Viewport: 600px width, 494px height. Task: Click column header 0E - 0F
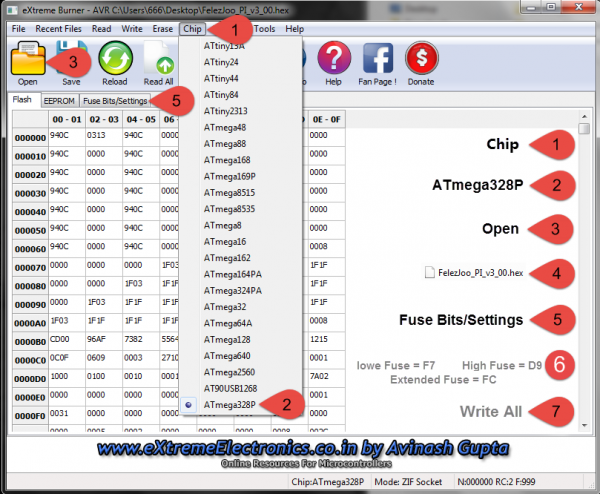[x=326, y=120]
